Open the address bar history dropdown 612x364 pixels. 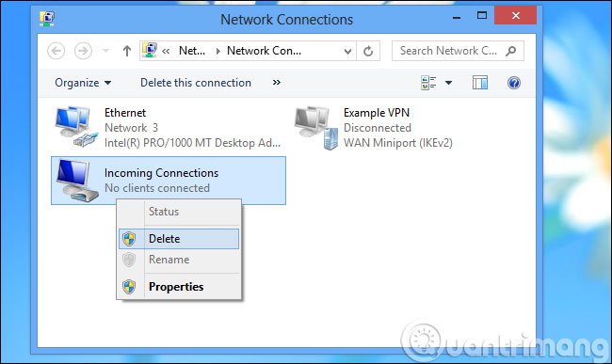347,51
